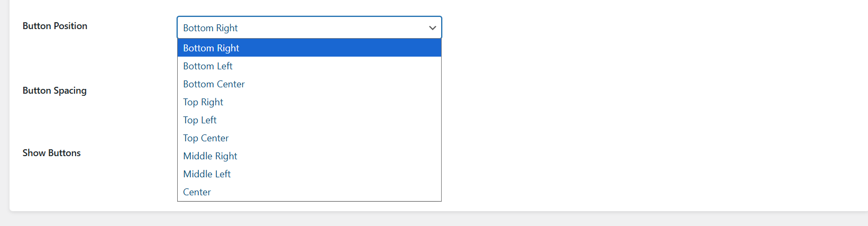Image resolution: width=868 pixels, height=226 pixels.
Task: Click the Button Spacing field label
Action: 54,91
